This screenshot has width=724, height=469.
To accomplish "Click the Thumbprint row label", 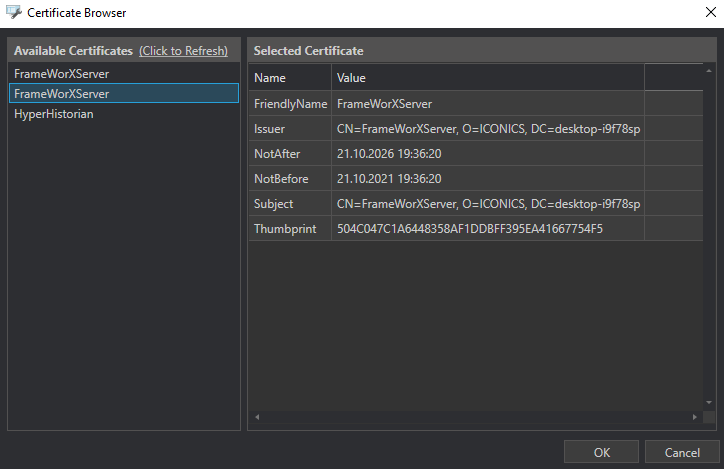I will pos(285,229).
